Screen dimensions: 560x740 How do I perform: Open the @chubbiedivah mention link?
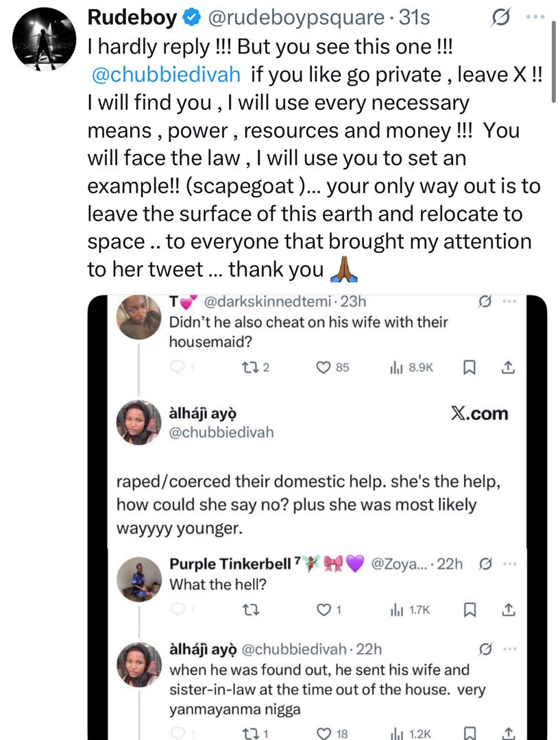(x=167, y=74)
